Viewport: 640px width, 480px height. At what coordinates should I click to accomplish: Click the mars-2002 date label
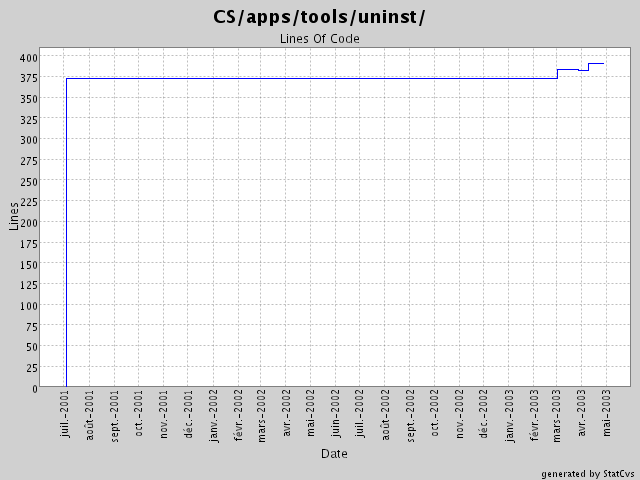click(262, 416)
